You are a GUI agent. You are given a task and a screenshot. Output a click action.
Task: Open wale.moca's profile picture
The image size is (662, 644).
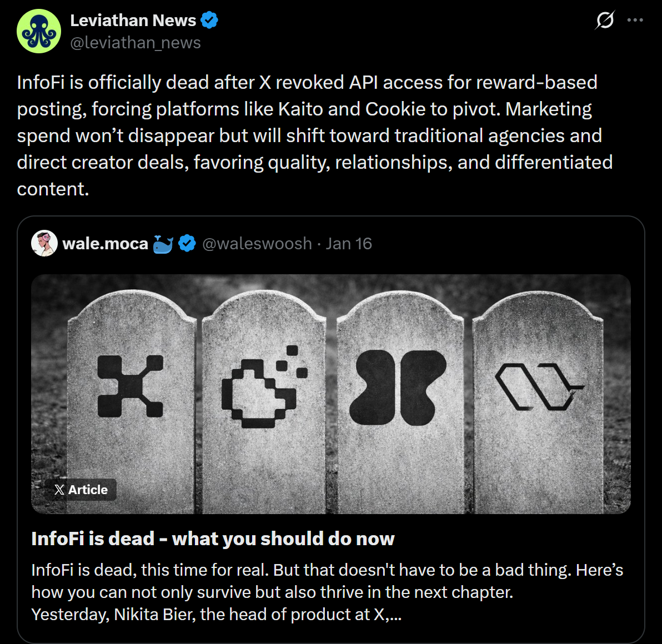45,243
